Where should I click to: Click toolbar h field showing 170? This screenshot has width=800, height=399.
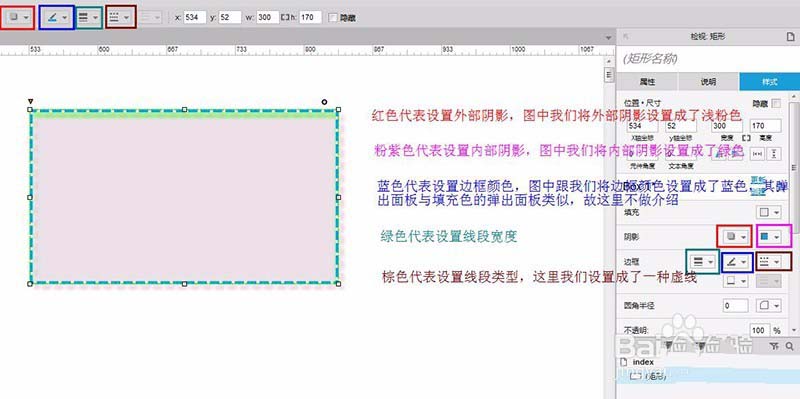click(310, 17)
